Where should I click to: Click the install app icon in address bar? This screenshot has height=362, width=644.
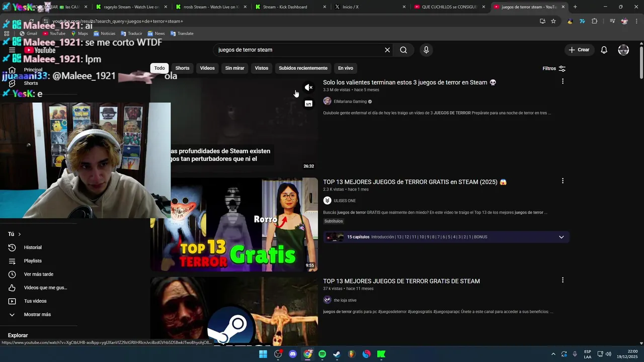point(542,21)
